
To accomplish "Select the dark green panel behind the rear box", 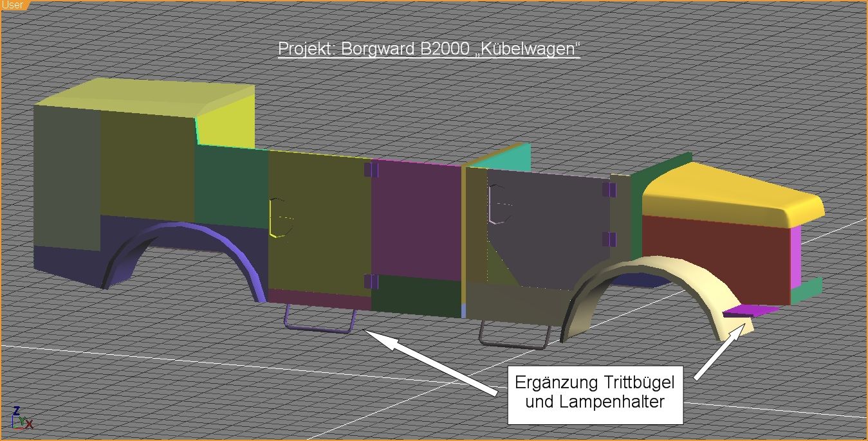I will click(x=230, y=186).
